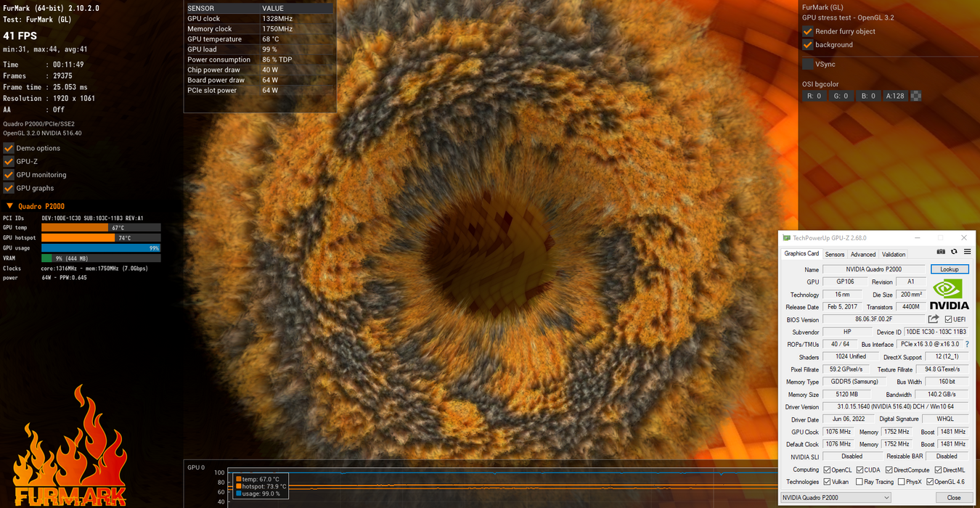Image resolution: width=980 pixels, height=508 pixels.
Task: Toggle GPU monitoring checkbox
Action: (x=9, y=175)
